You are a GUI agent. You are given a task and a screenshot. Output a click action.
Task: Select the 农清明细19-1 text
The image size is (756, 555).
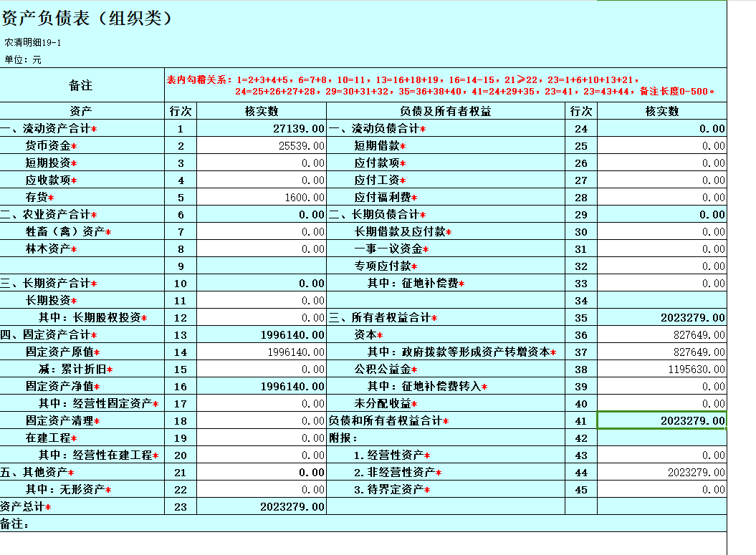coord(33,42)
